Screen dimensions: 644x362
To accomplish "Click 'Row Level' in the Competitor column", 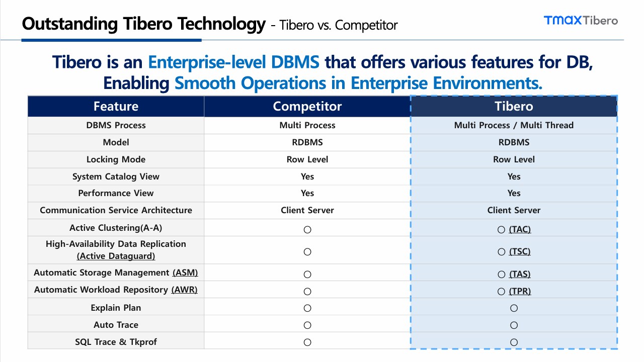I will click(307, 159).
